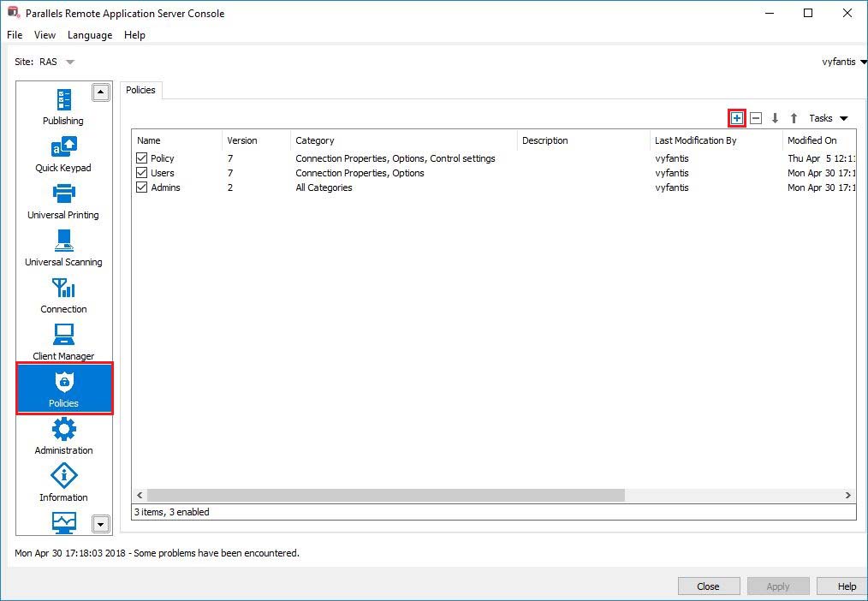Image resolution: width=868 pixels, height=601 pixels.
Task: Click the '3 items, 3 enabled' status text
Action: (171, 512)
